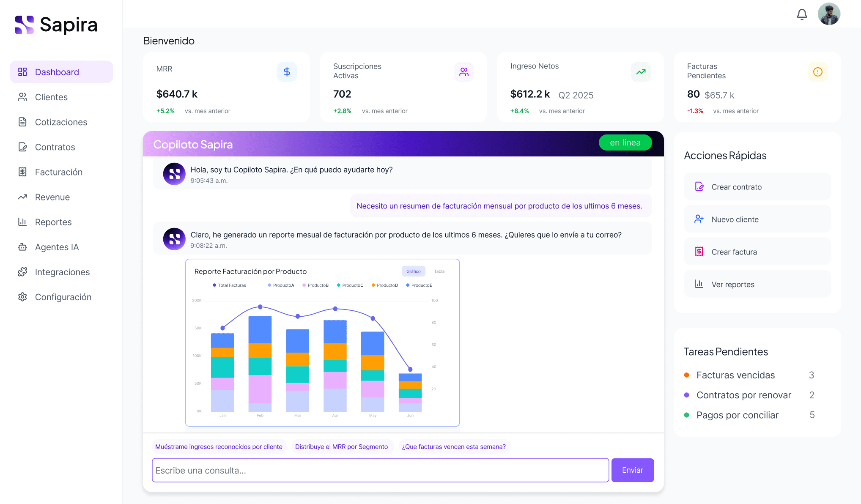Click the Nuevo cliente quick action
861x504 pixels.
(x=757, y=219)
